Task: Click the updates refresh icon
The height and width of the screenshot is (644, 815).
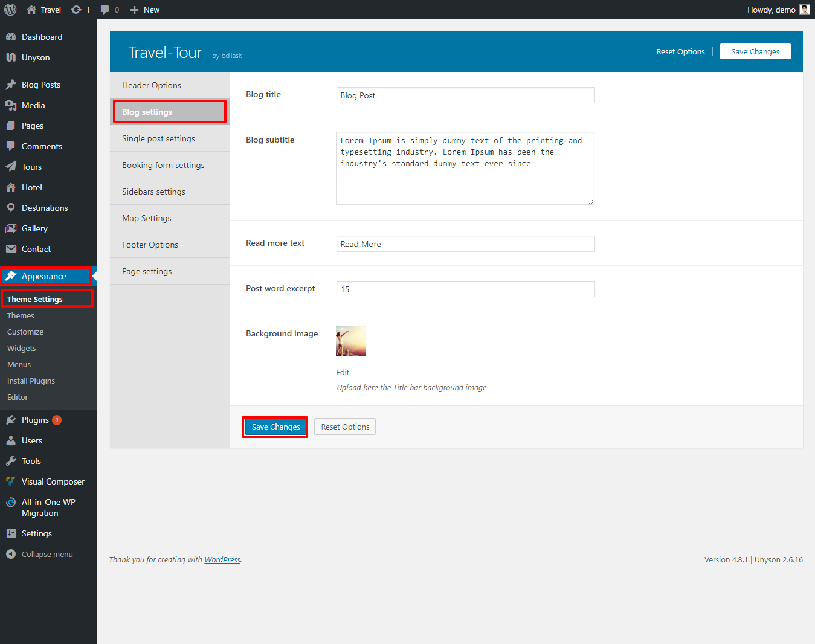Action: coord(76,10)
